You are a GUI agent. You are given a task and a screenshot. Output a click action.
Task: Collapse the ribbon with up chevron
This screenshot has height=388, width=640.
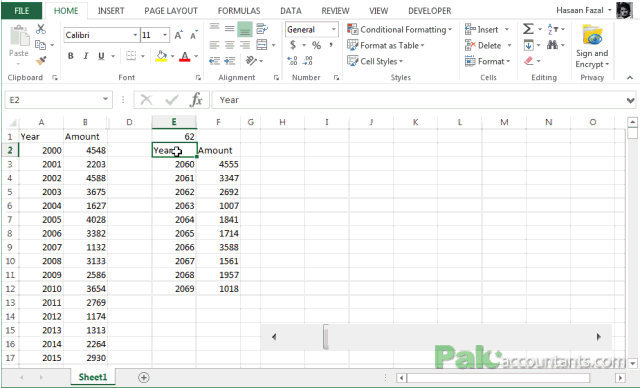(x=630, y=78)
